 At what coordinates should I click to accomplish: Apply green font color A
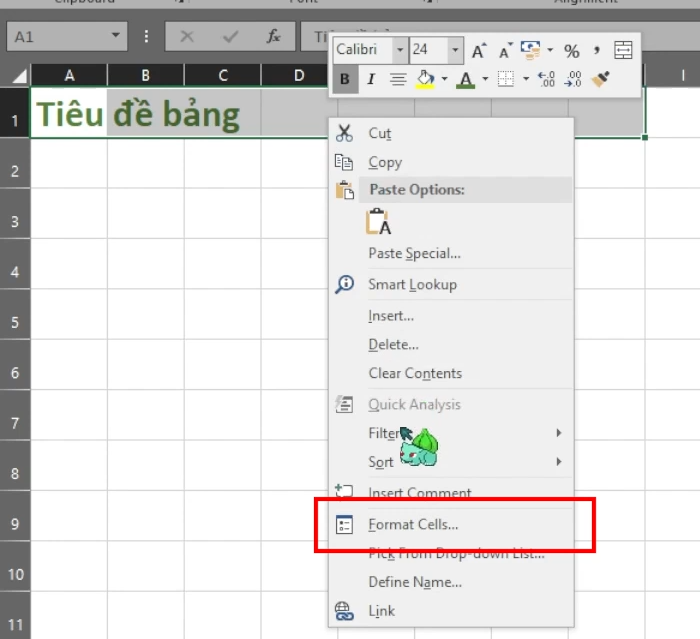465,80
